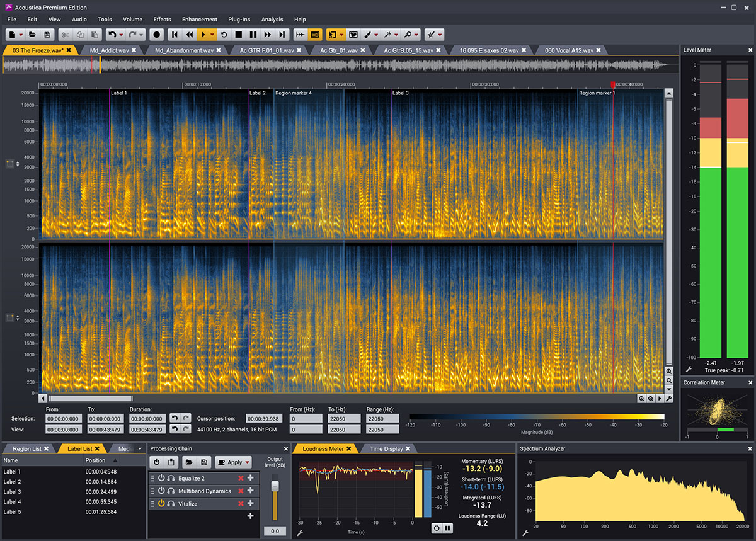Bypass the Equalize 2 effect with its power icon
Viewport: 756px width, 541px height.
pos(161,478)
